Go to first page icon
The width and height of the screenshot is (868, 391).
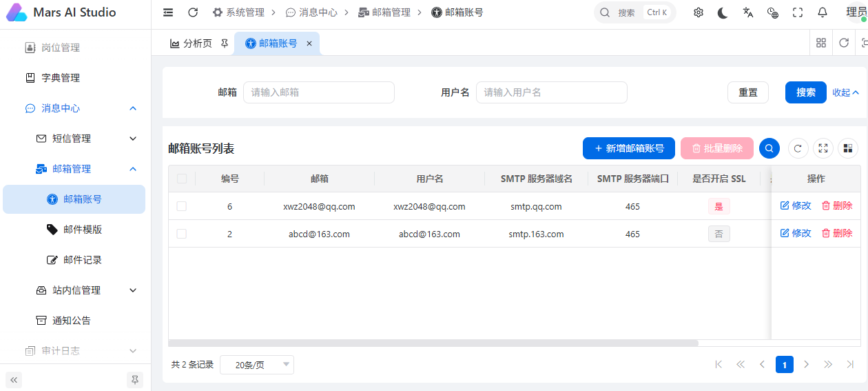[x=719, y=364]
